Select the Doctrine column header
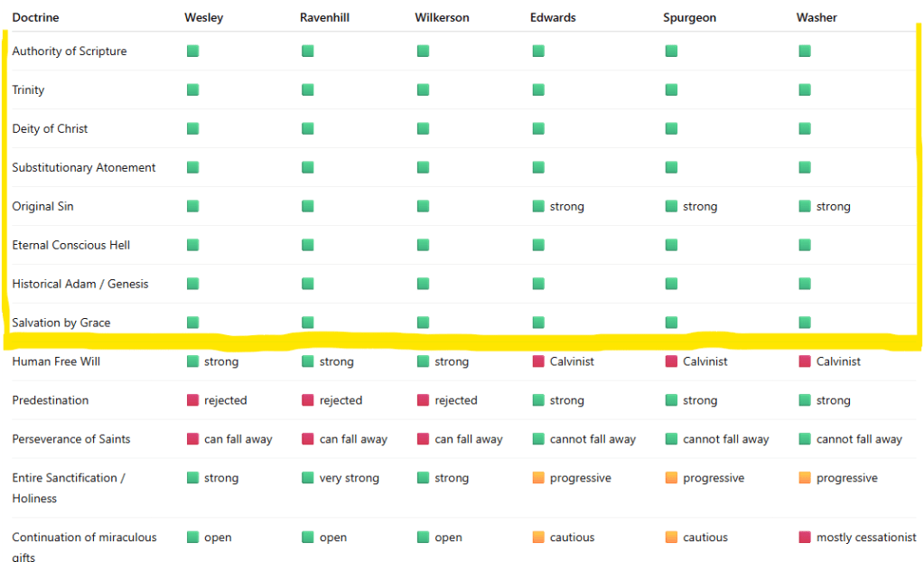The height and width of the screenshot is (562, 924). pyautogui.click(x=35, y=17)
